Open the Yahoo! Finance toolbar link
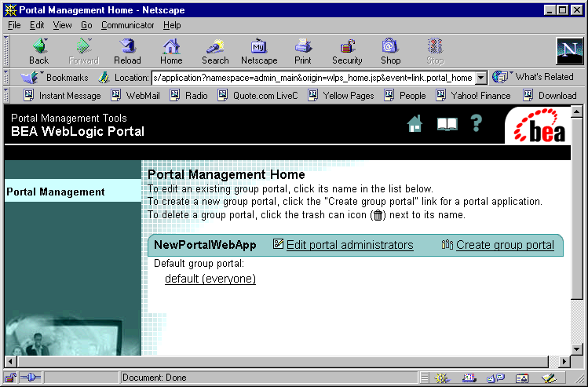Screen dimensions: 588x387 (x=473, y=96)
